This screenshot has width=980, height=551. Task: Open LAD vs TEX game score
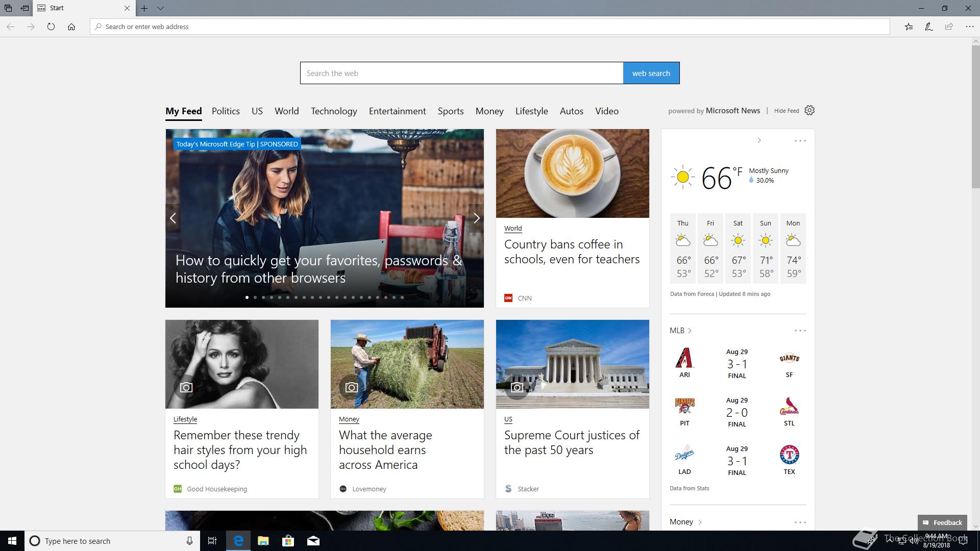[x=737, y=461]
